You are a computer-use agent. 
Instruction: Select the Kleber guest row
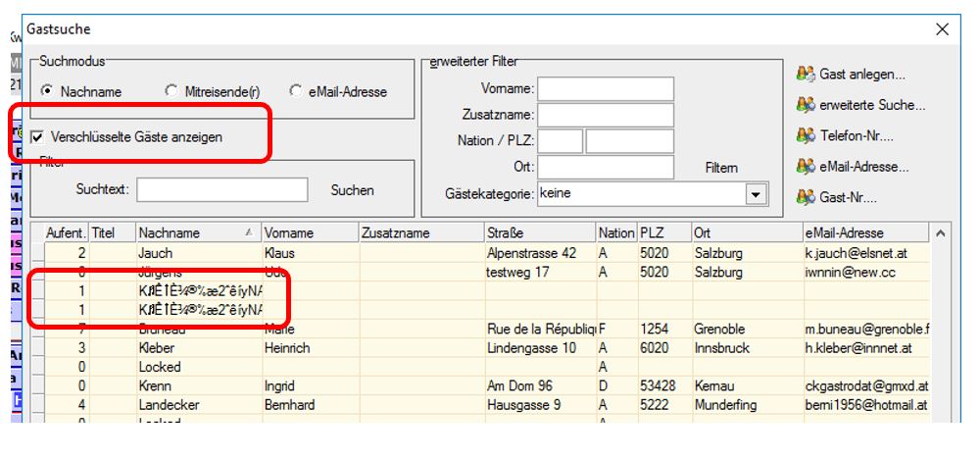[x=481, y=348]
